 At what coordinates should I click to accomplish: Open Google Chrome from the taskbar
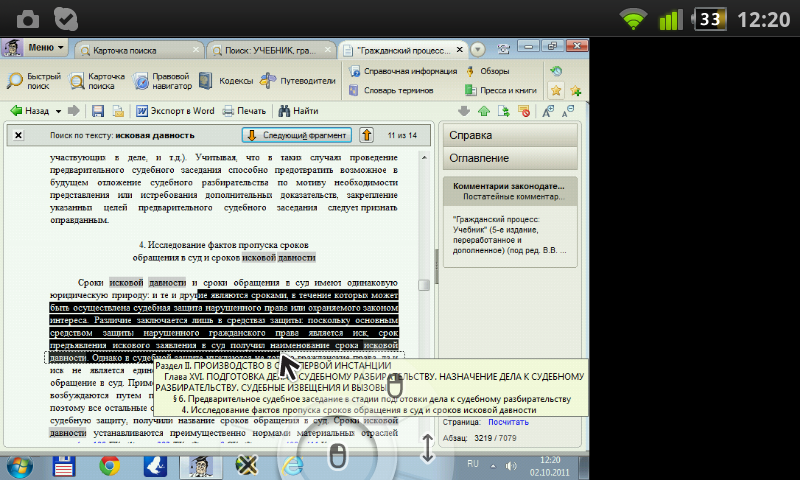110,464
